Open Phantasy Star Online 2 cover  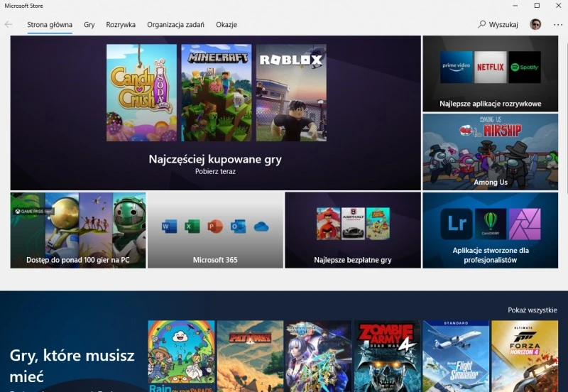coord(318,356)
